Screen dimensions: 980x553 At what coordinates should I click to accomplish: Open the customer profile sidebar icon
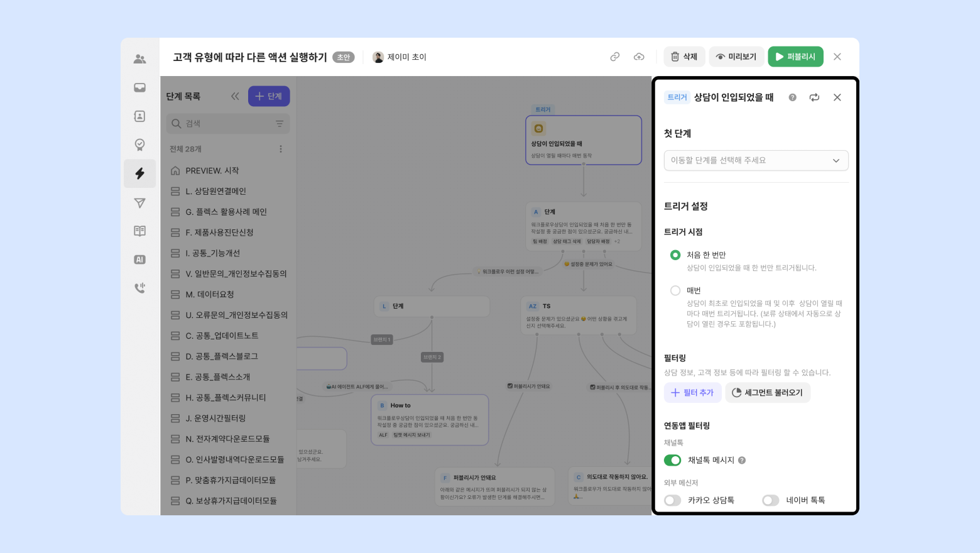pyautogui.click(x=139, y=116)
